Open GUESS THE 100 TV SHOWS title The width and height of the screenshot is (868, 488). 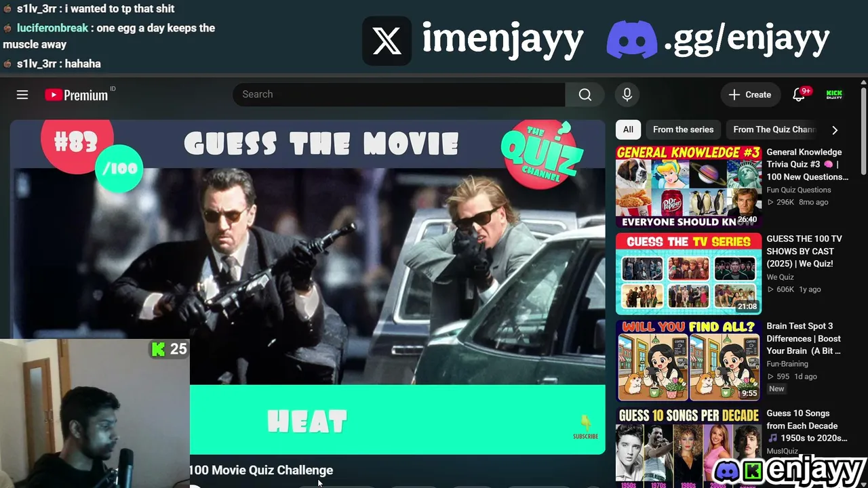coord(804,251)
